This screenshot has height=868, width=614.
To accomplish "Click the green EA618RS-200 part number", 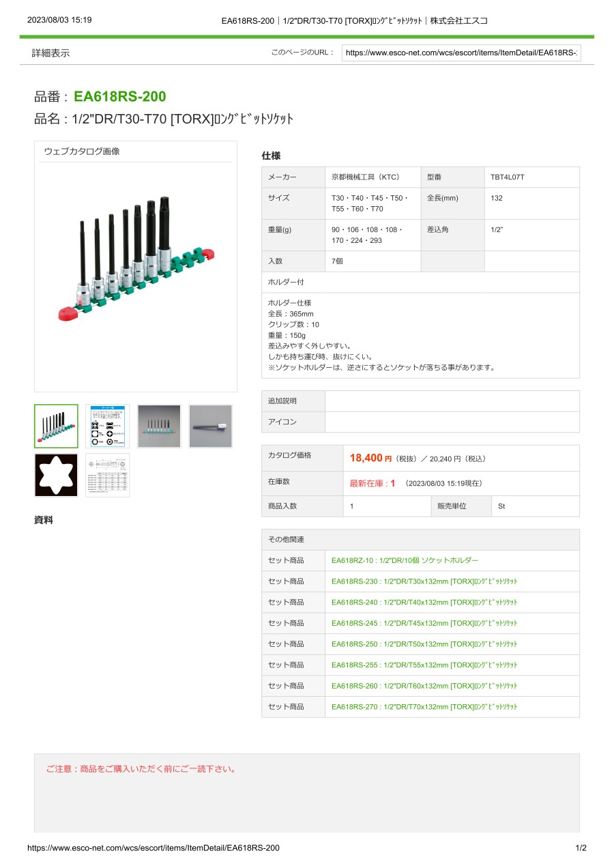I will (119, 97).
